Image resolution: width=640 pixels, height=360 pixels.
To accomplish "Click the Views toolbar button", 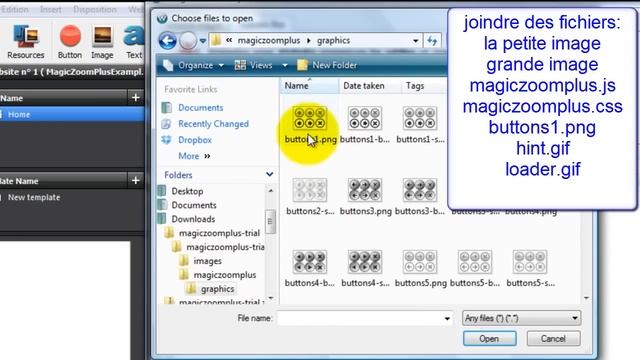I will tap(254, 65).
